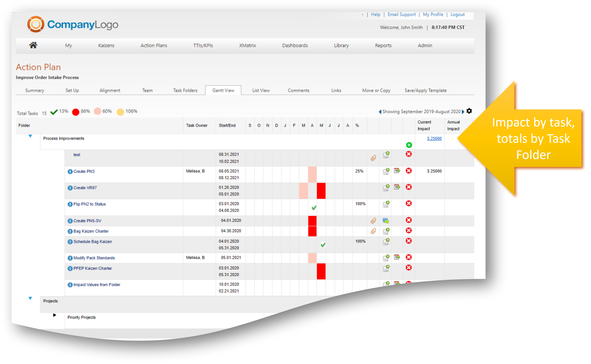The height and width of the screenshot is (364, 591).
Task: Click calendar reschedule icon for Create VR97
Action: [x=397, y=187]
